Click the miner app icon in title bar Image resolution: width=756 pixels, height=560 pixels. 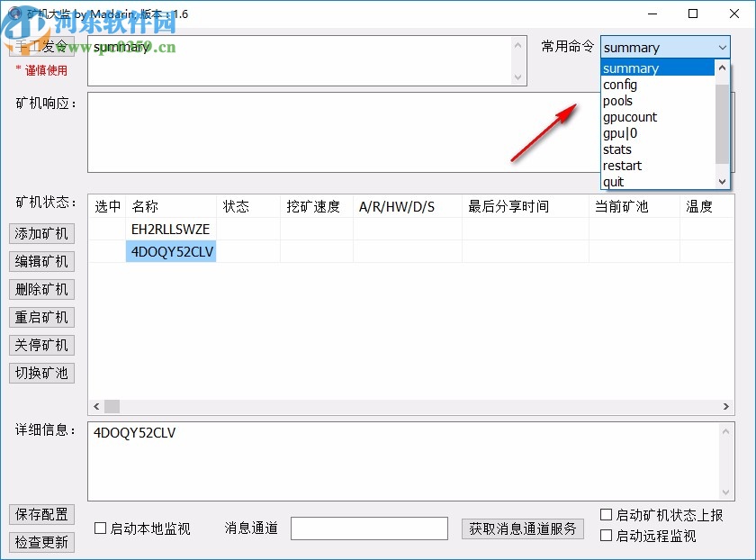13,14
